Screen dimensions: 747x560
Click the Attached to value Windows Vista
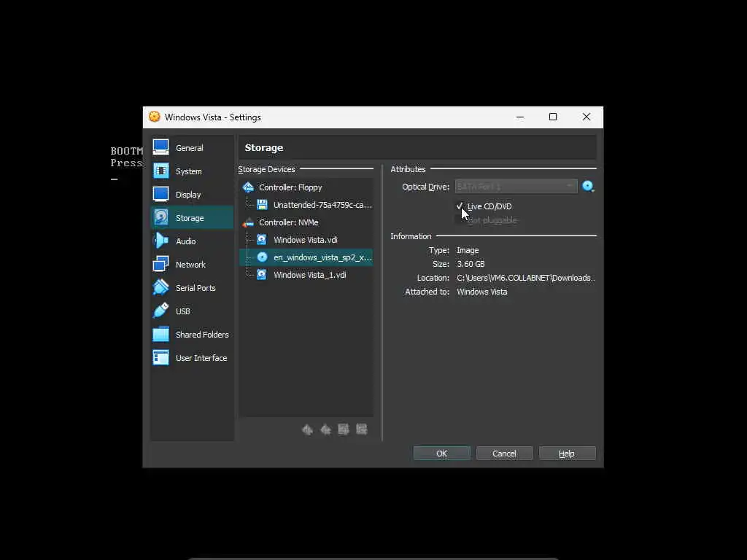(x=481, y=292)
